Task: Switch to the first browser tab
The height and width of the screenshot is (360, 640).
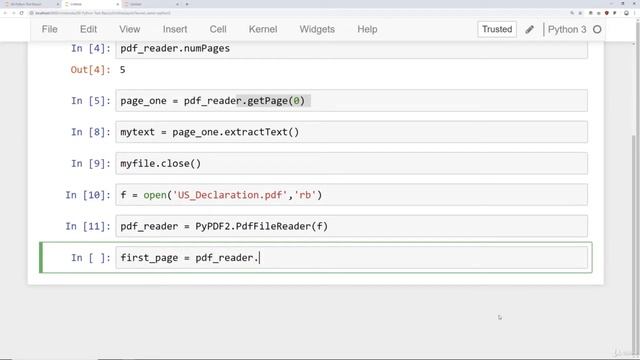Action: 29,4
